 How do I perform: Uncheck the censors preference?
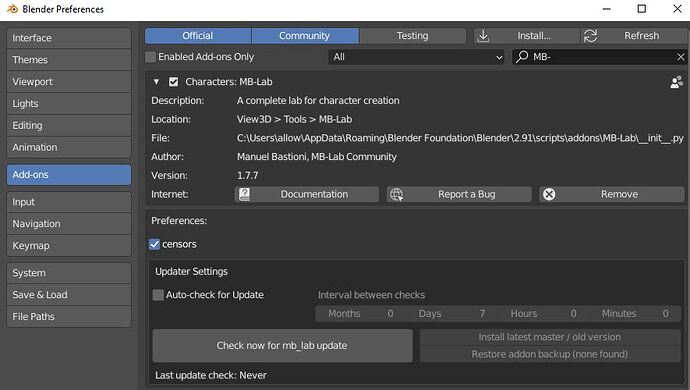point(154,244)
